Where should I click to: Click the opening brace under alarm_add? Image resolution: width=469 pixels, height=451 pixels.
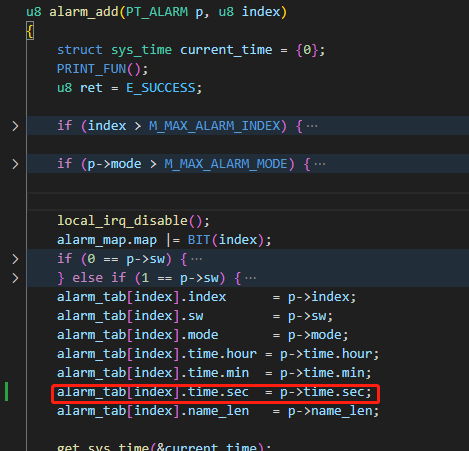30,32
